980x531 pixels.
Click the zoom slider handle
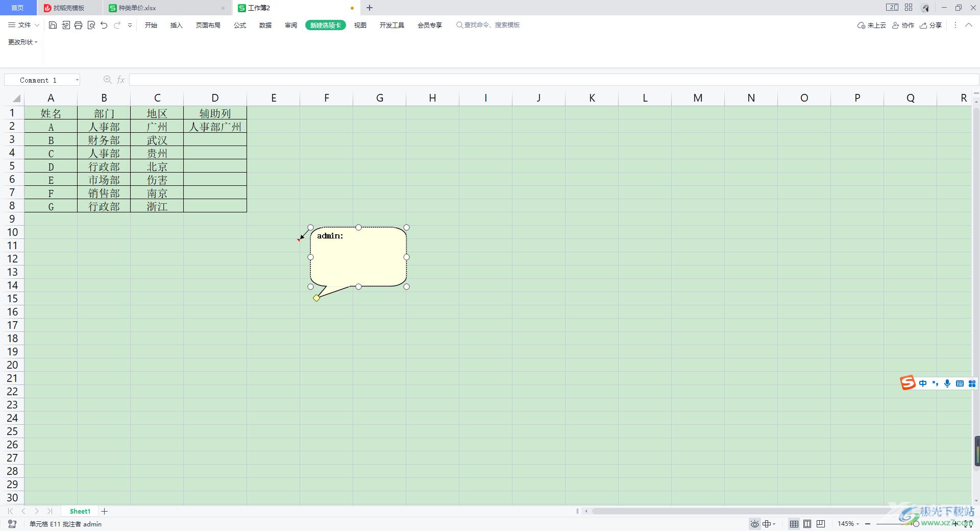click(916, 524)
